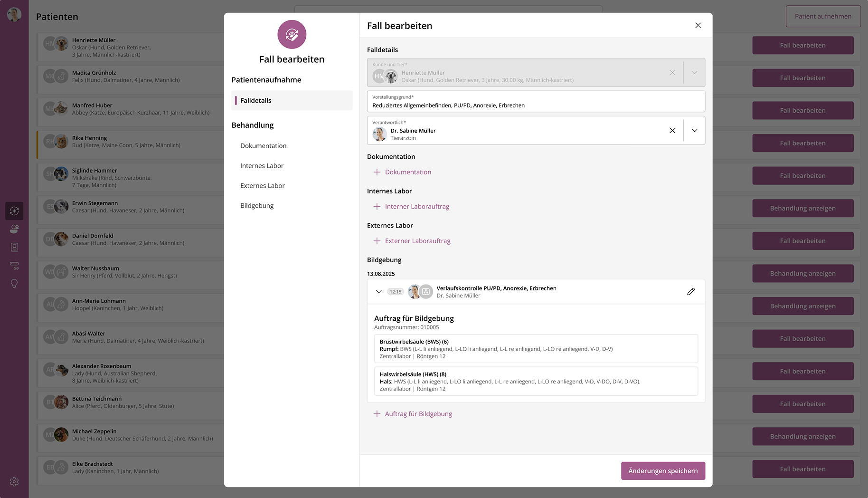Add an Externer Laborauftrag
This screenshot has width=868, height=498.
pyautogui.click(x=412, y=241)
